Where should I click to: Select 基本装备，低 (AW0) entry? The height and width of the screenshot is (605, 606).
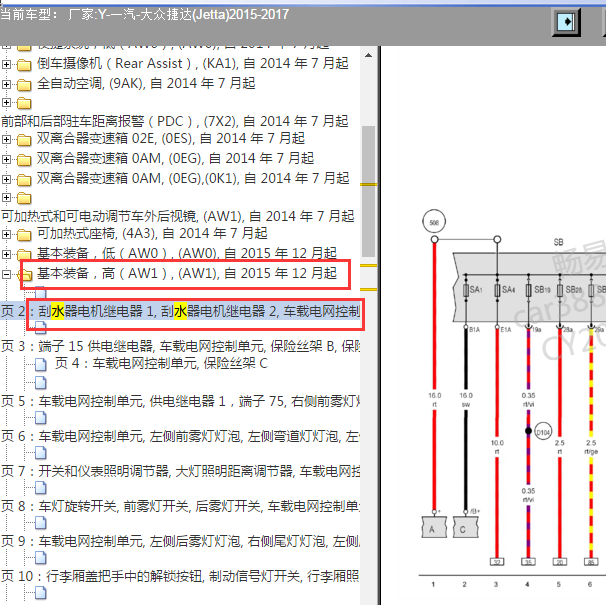(187, 254)
